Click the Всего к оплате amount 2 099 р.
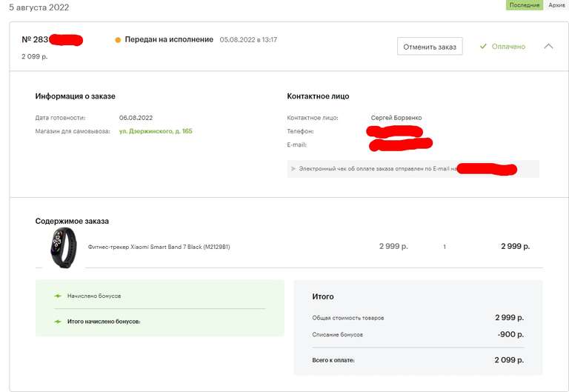The width and height of the screenshot is (569, 392). pyautogui.click(x=509, y=360)
